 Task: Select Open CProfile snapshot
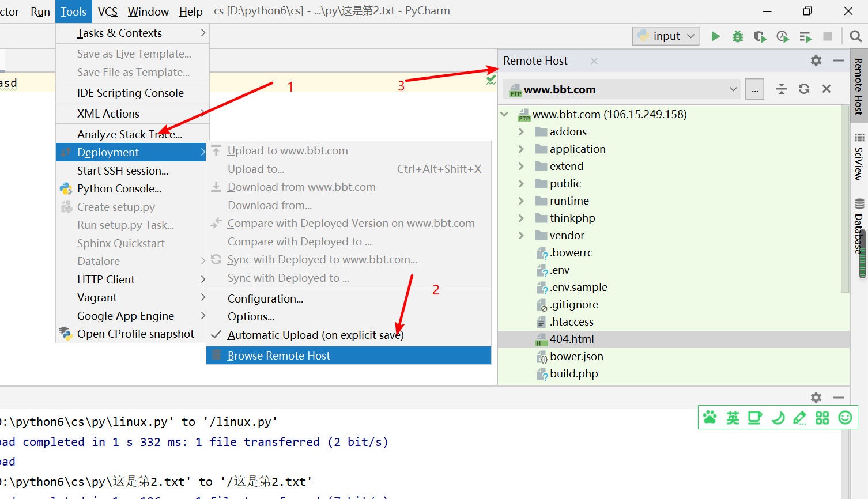coord(132,334)
